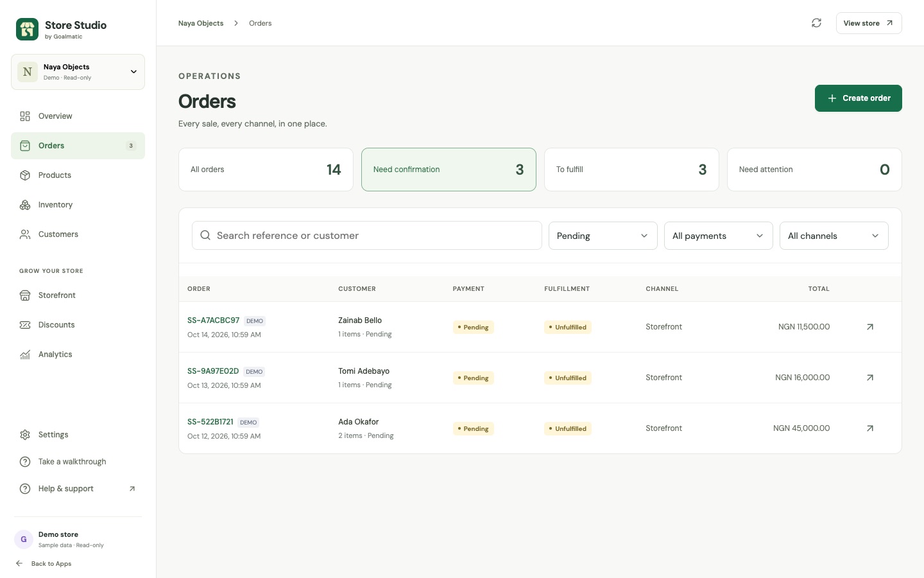The image size is (924, 578).
Task: Click the Create order button
Action: [859, 98]
